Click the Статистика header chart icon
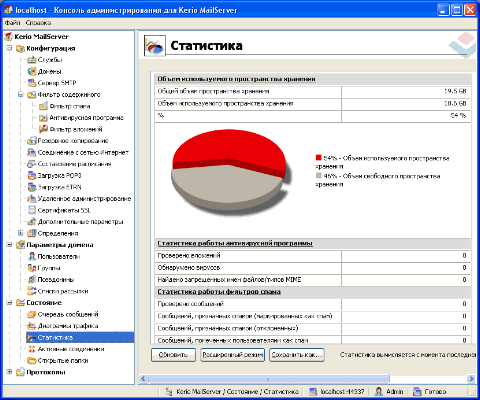Viewport: 480px width, 400px height. point(155,46)
